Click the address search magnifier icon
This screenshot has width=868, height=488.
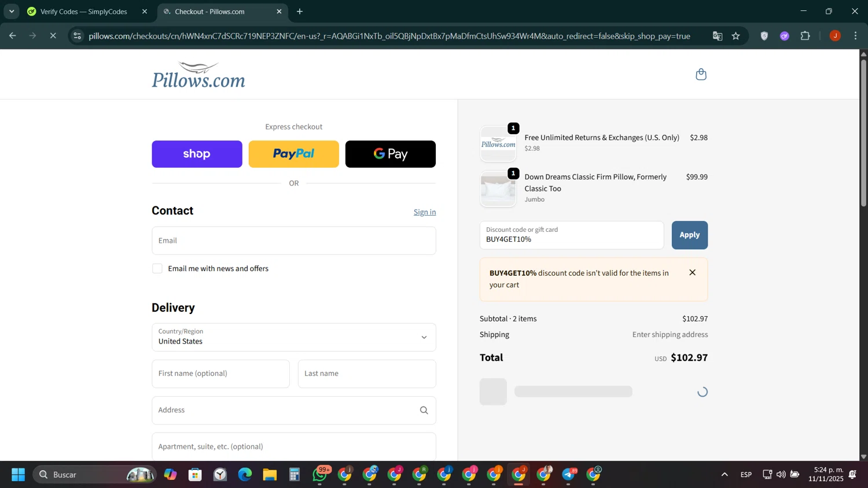tap(424, 410)
